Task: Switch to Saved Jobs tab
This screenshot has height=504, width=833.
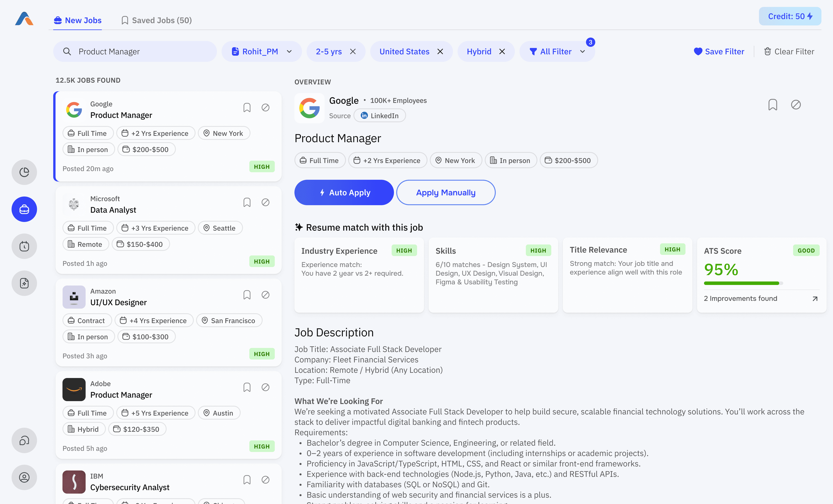Action: (157, 20)
